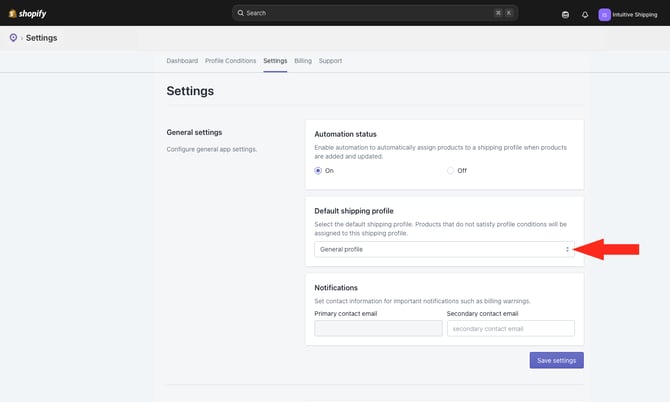Click the General settings heading

click(194, 132)
